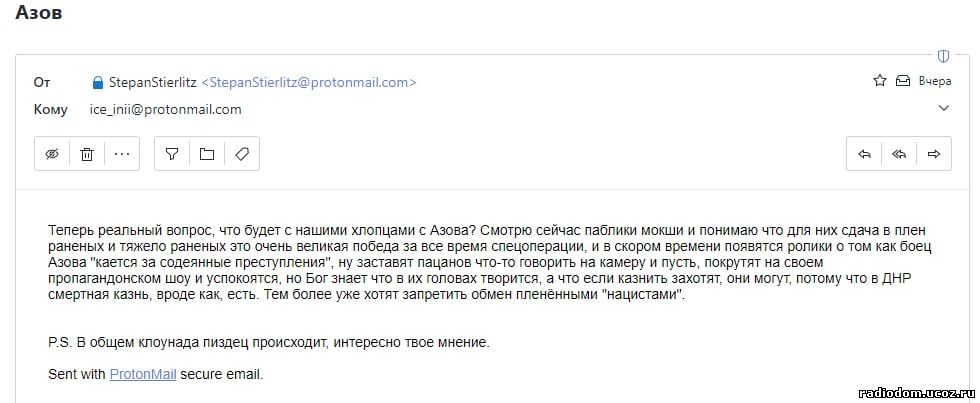Delete the email with the trash icon
This screenshot has height=403, width=980.
[87, 154]
